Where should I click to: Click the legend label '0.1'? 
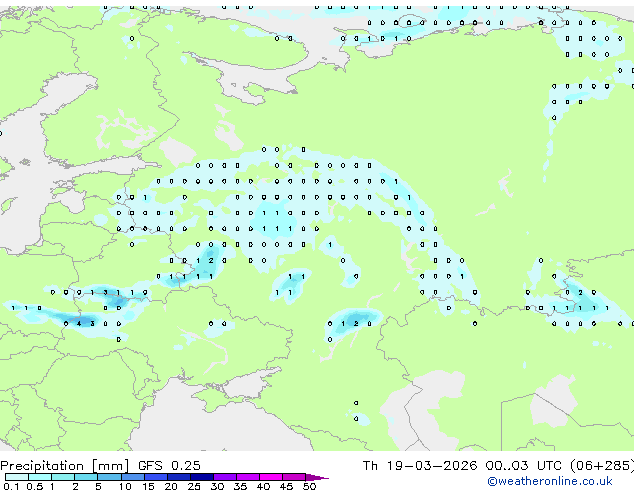[11, 486]
